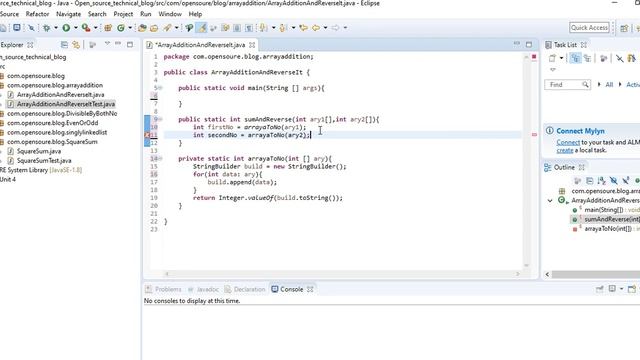
Task: Click Next Annotation icon
Action: pyautogui.click(x=264, y=28)
